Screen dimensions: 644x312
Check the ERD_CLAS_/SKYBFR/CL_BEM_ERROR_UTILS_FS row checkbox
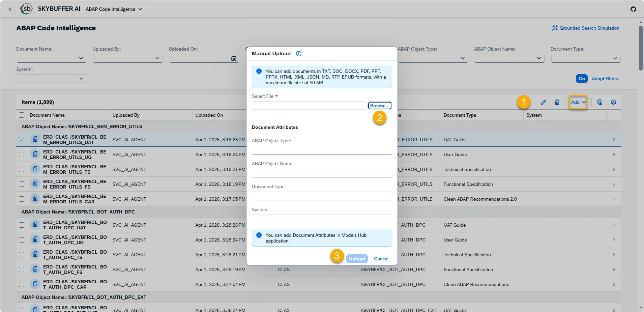click(x=22, y=184)
